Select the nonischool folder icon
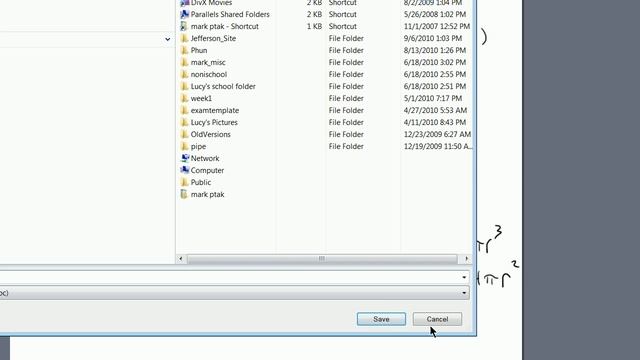This screenshot has width=640, height=360. [184, 74]
